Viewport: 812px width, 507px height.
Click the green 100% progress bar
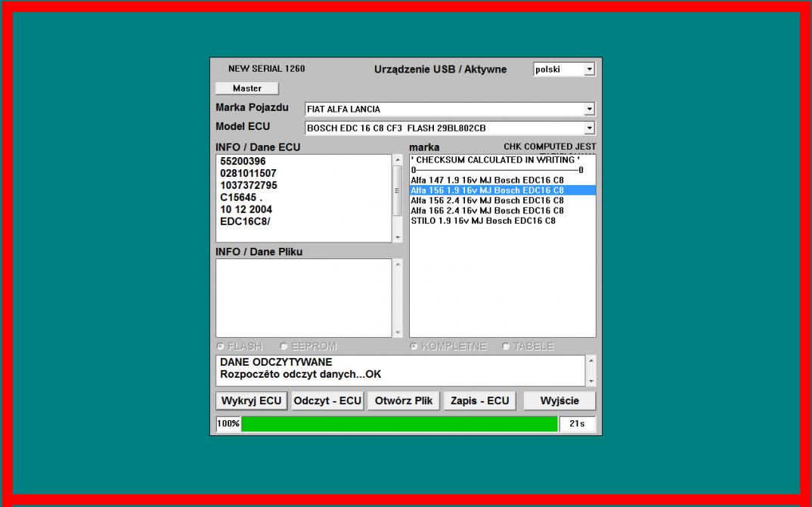(399, 424)
